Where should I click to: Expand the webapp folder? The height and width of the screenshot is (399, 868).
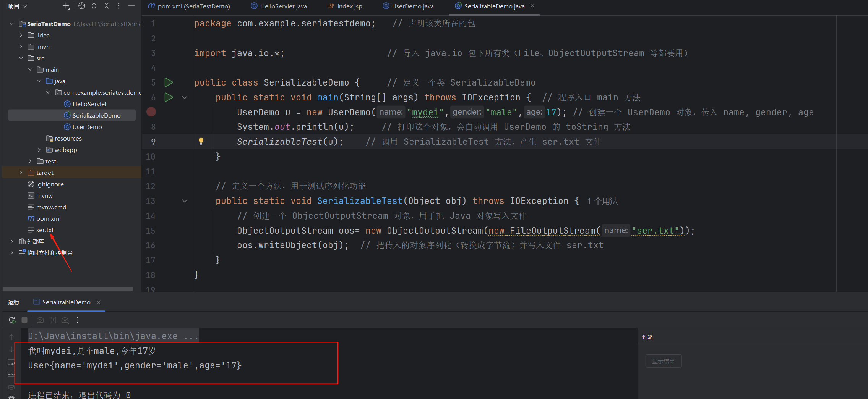tap(39, 150)
